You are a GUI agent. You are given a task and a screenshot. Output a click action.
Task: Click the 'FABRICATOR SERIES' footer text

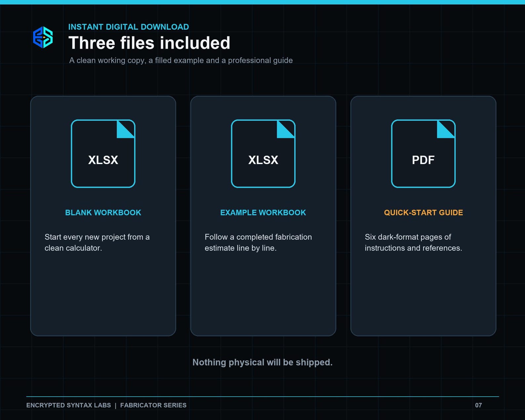tap(153, 405)
